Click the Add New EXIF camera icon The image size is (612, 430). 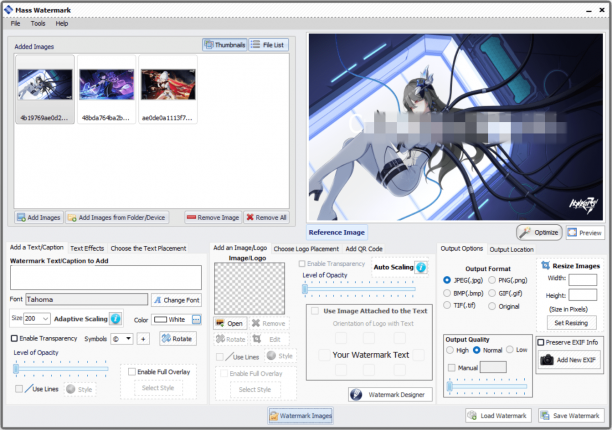(547, 359)
